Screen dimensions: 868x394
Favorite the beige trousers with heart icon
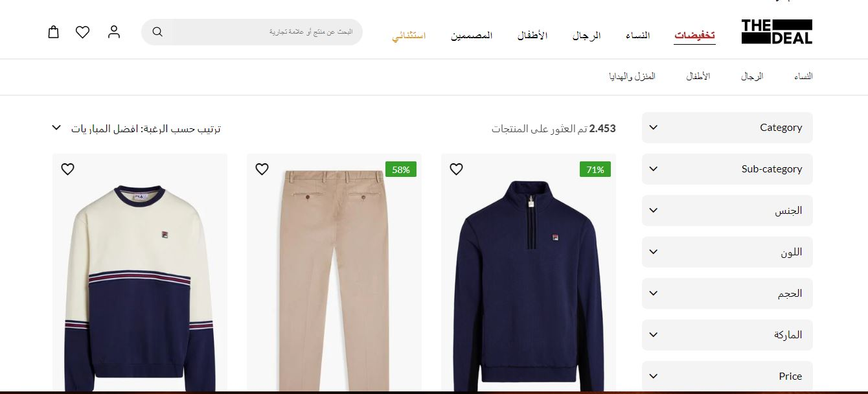pyautogui.click(x=262, y=169)
